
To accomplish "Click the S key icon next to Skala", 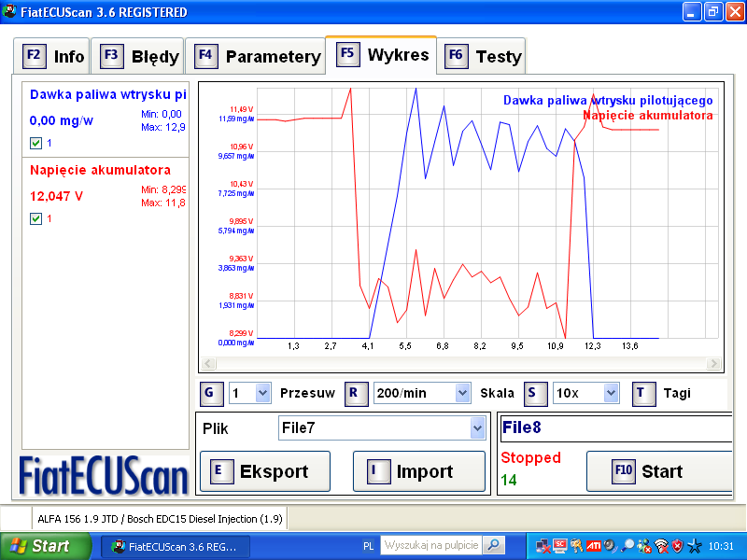I will [x=535, y=394].
